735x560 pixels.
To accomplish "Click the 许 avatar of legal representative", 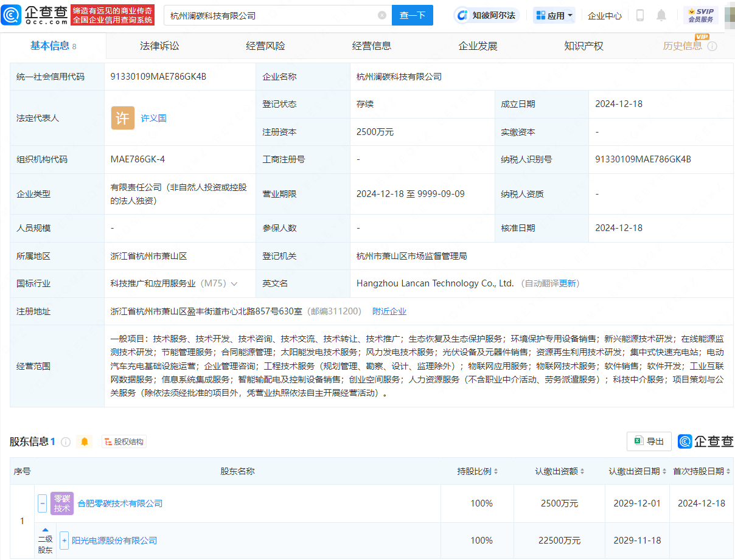I will pyautogui.click(x=123, y=118).
